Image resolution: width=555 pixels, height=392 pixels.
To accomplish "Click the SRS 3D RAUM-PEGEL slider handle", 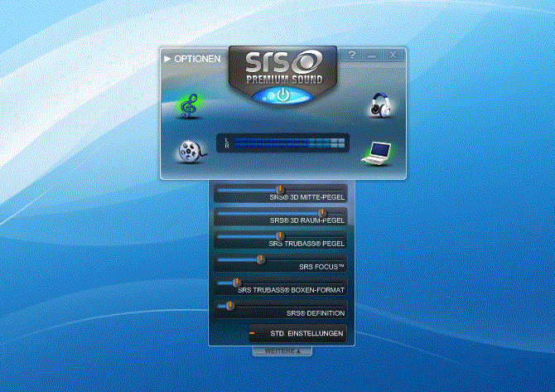I will pyautogui.click(x=322, y=212).
